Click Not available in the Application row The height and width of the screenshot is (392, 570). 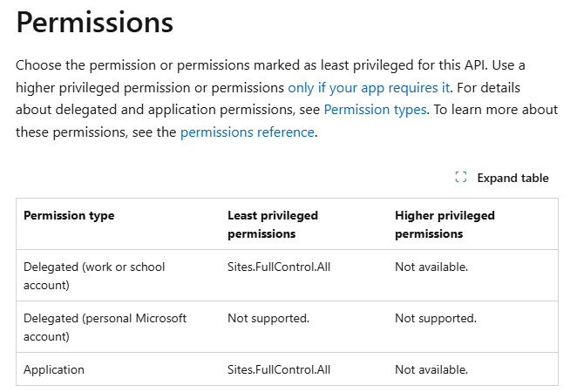(431, 369)
